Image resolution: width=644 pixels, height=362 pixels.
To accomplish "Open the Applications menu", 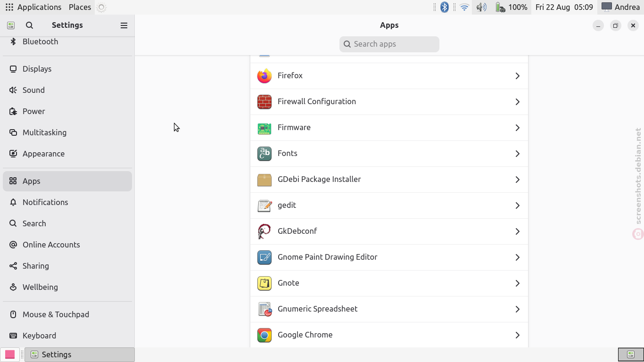I will click(33, 7).
